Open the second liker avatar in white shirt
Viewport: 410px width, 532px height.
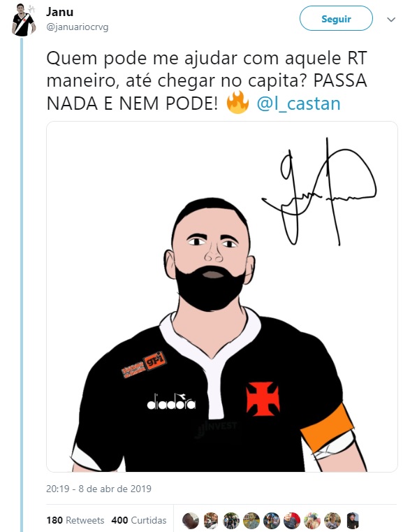(x=211, y=520)
